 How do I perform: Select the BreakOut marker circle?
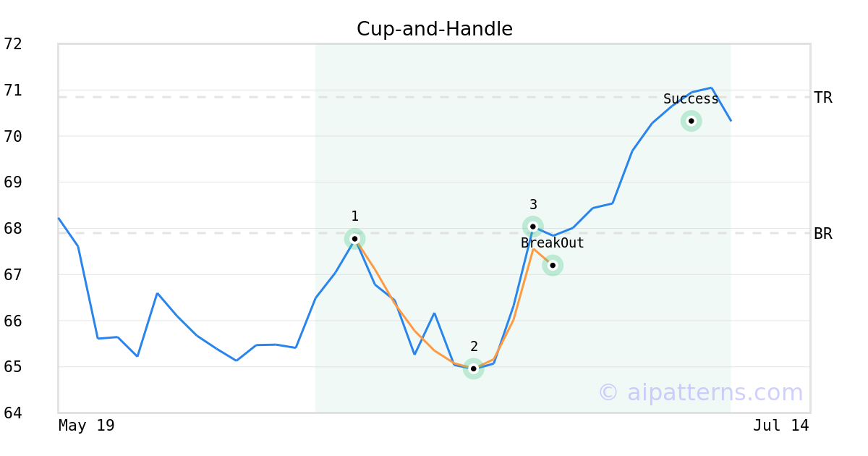[x=553, y=266]
